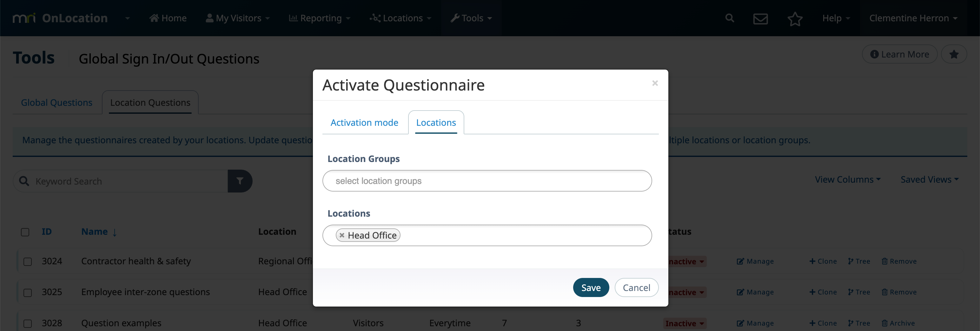Clone the Contractor health & safety questionnaire
The height and width of the screenshot is (331, 980).
tap(823, 261)
